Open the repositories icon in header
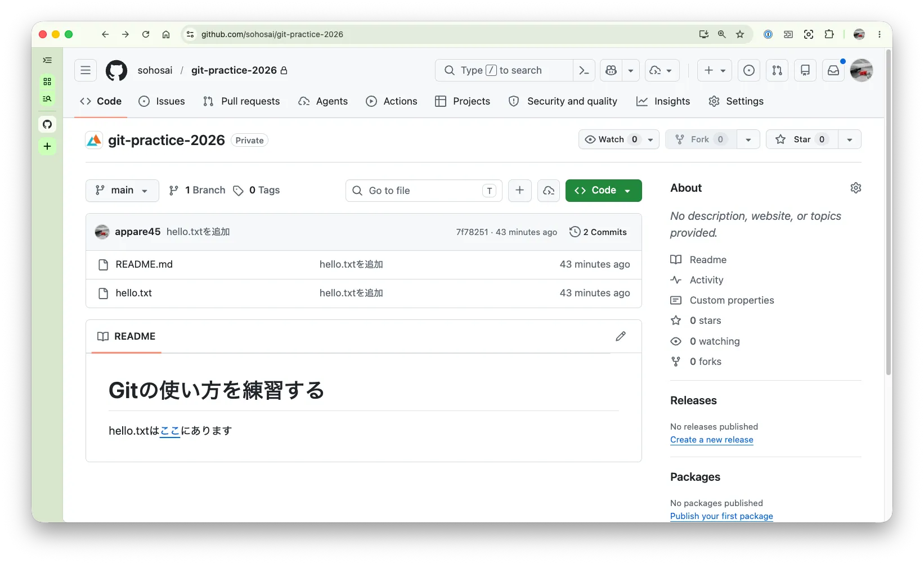Image resolution: width=924 pixels, height=564 pixels. 805,70
